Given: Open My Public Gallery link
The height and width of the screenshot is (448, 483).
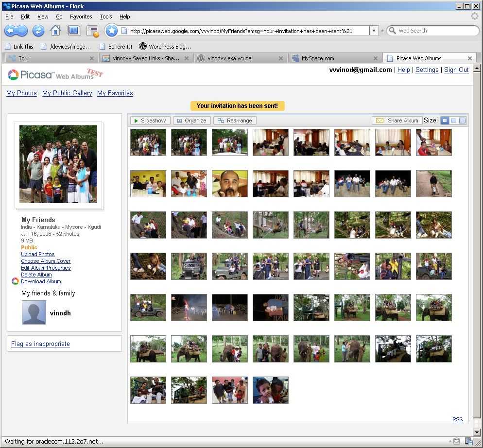Looking at the screenshot, I should [67, 93].
